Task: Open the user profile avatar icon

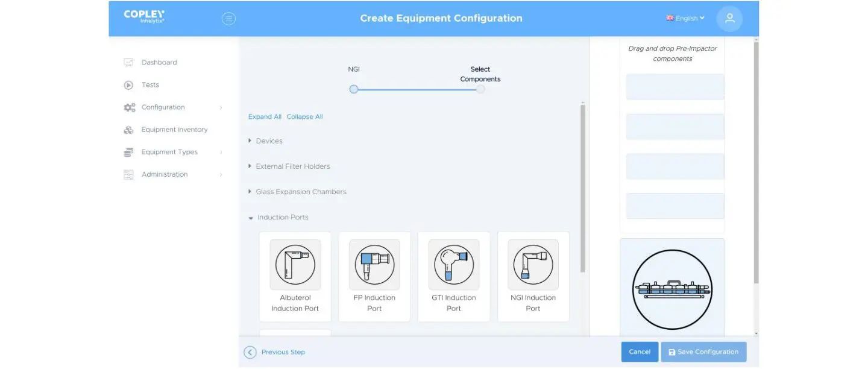Action: 729,18
